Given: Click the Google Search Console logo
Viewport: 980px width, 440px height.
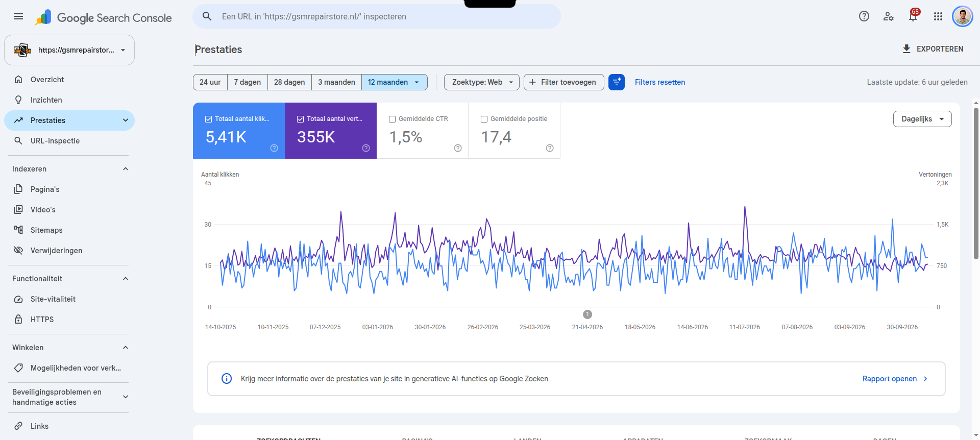Looking at the screenshot, I should pyautogui.click(x=104, y=18).
